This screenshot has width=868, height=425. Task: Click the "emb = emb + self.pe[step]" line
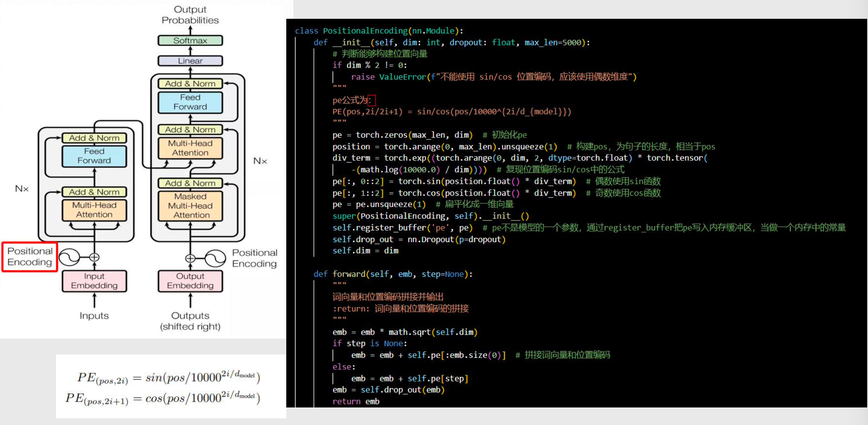[410, 379]
